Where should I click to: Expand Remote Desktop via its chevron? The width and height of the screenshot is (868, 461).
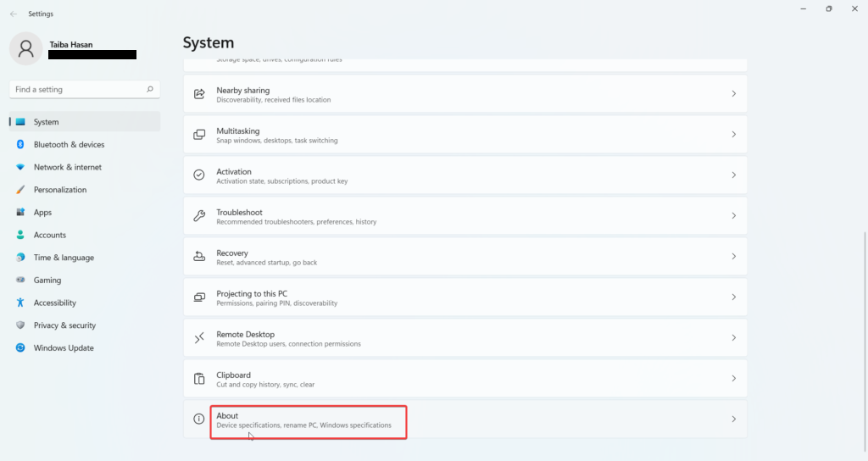coord(733,337)
